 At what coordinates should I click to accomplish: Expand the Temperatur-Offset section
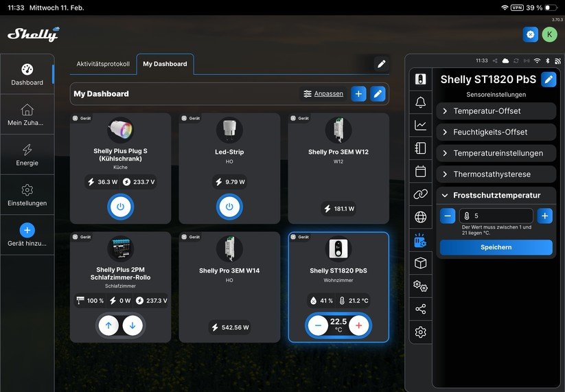pos(496,111)
